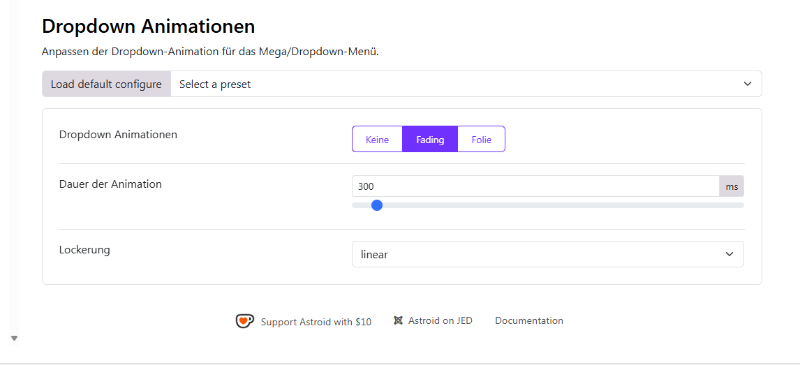The height and width of the screenshot is (365, 800).
Task: Open Support Astroid with $10 link
Action: (316, 322)
